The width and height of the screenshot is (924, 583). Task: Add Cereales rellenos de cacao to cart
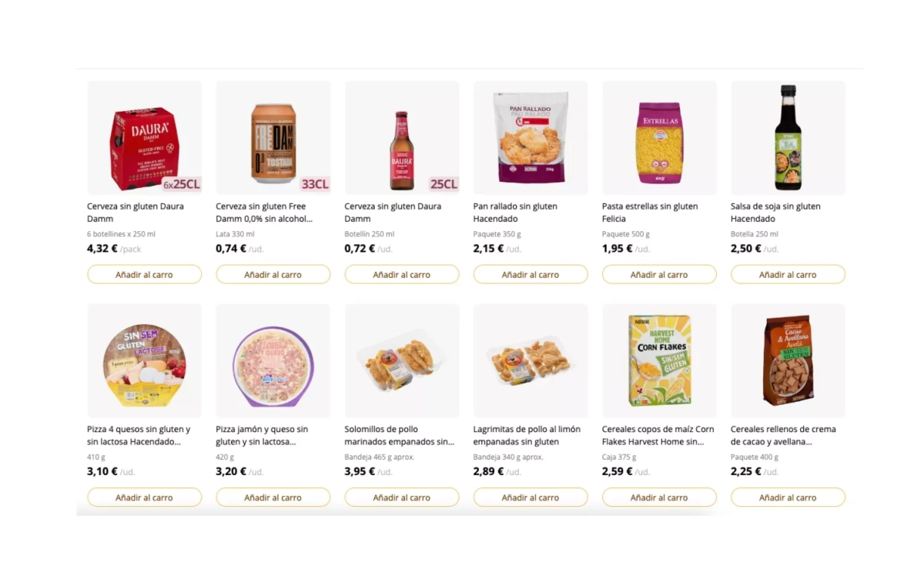point(787,498)
